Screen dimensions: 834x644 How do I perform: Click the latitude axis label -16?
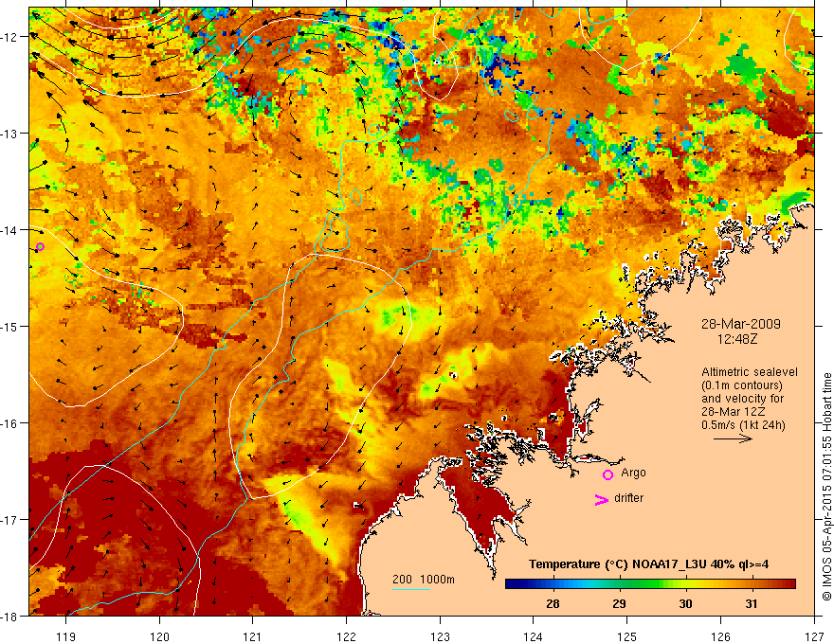click(x=10, y=423)
